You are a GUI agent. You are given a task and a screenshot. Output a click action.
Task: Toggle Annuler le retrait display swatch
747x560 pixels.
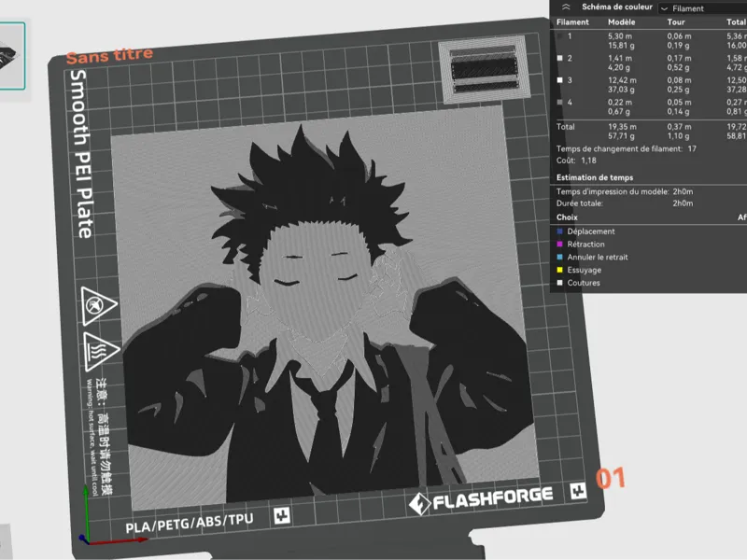point(559,258)
